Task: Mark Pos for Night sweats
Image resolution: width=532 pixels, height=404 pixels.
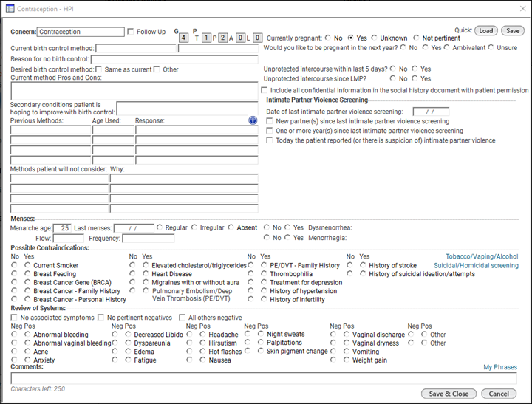Action: (x=261, y=334)
